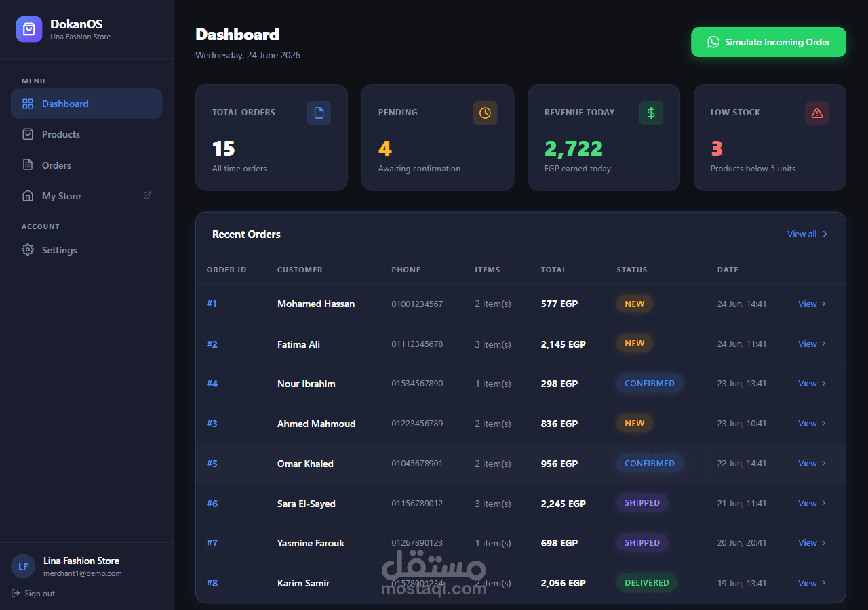Open the Products menu item
The width and height of the screenshot is (868, 610).
87,134
